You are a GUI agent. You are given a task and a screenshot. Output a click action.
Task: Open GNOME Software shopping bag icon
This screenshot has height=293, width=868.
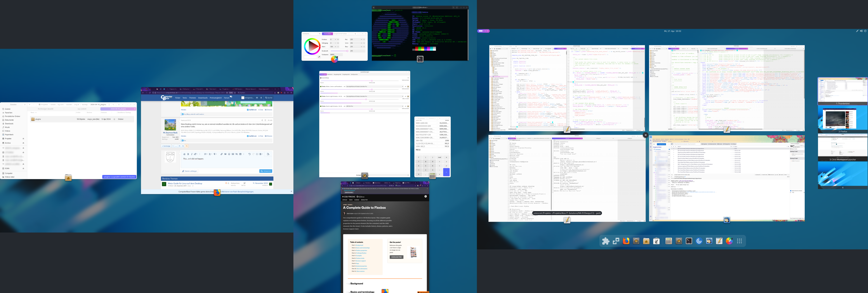[656, 241]
